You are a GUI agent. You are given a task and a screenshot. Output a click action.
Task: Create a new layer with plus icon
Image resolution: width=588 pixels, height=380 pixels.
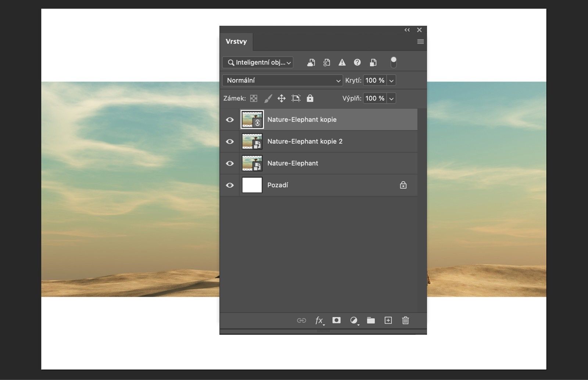coord(388,320)
